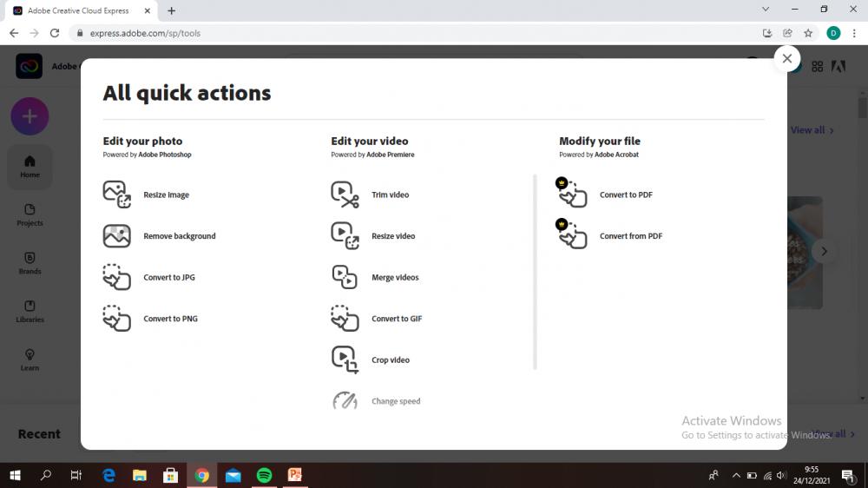
Task: Open Projects in the sidebar
Action: pos(30,215)
